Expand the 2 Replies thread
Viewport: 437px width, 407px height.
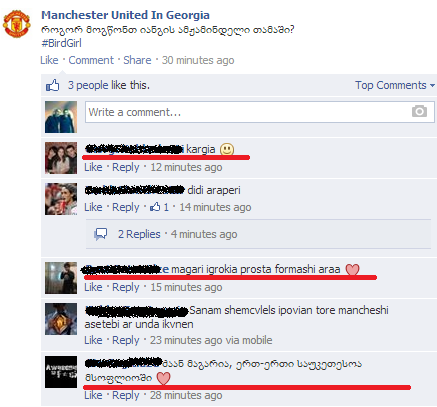click(x=139, y=234)
